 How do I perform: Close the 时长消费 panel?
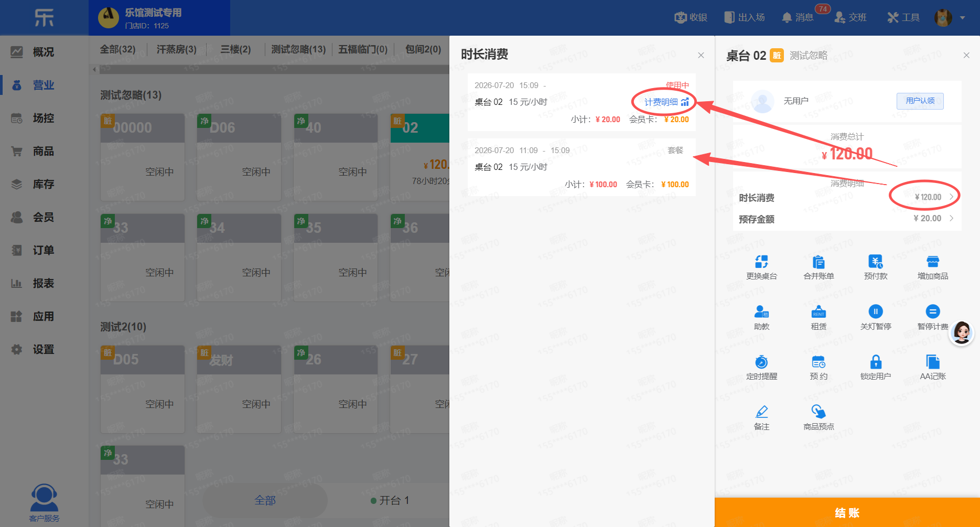click(x=701, y=55)
